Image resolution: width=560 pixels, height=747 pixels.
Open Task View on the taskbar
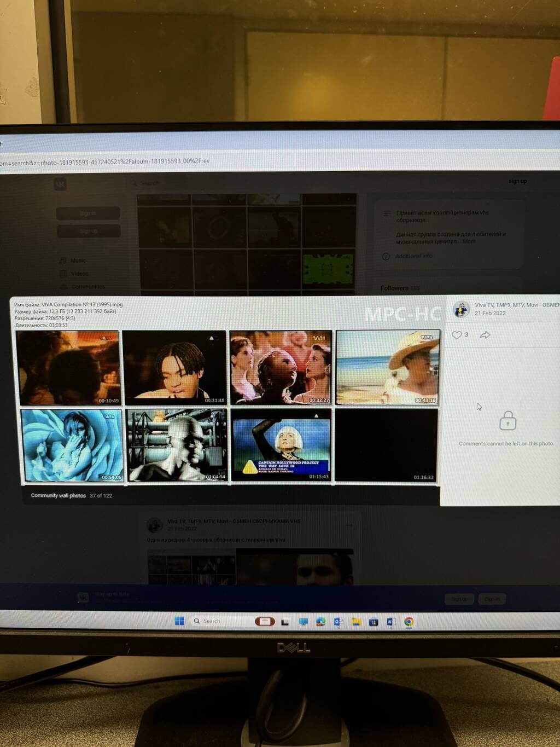point(285,622)
